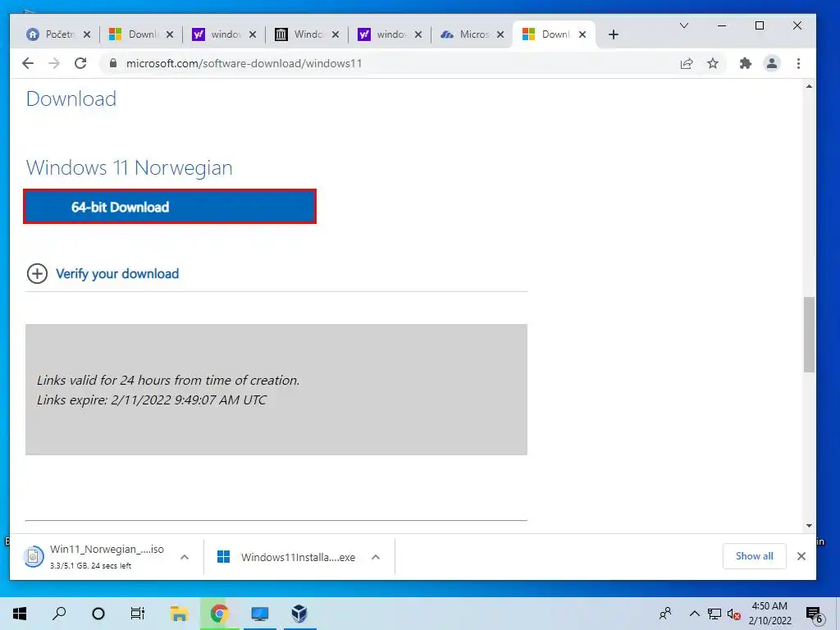
Task: Click the scrollbar up arrow
Action: (x=809, y=86)
